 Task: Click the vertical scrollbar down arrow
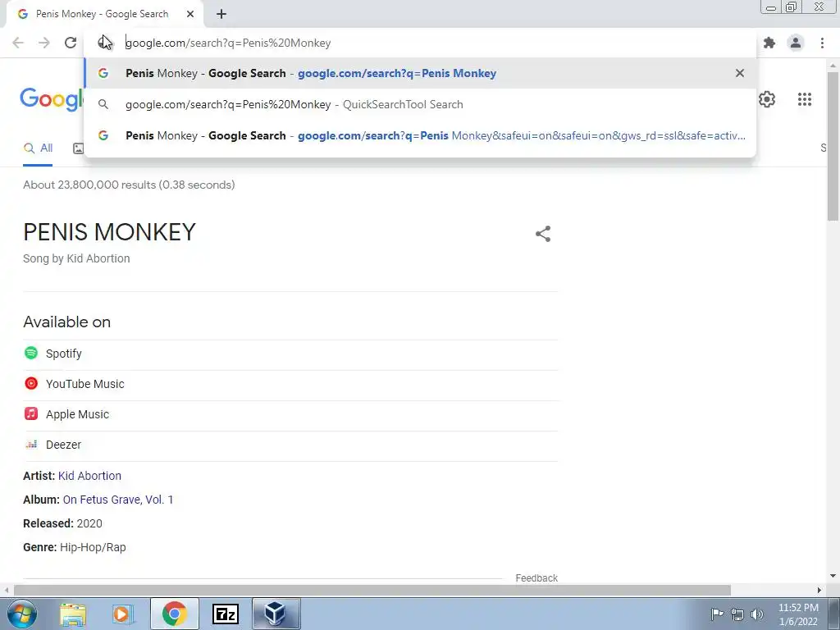(833, 577)
